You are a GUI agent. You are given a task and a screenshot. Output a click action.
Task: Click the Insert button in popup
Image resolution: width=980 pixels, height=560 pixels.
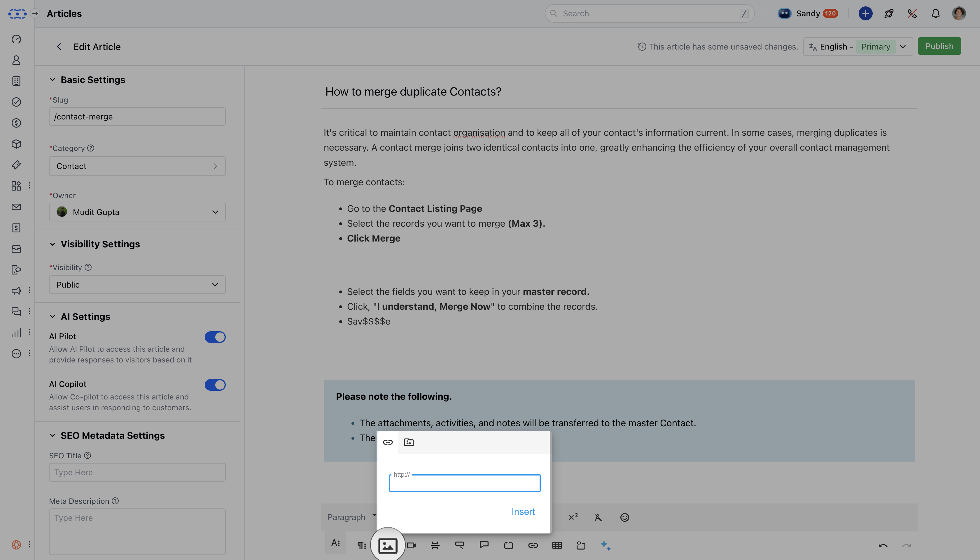(523, 512)
